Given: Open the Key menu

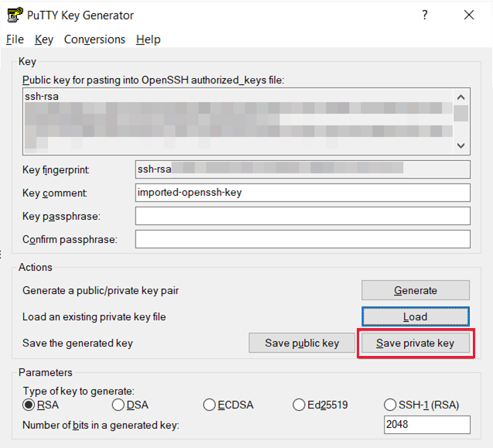Looking at the screenshot, I should point(44,39).
